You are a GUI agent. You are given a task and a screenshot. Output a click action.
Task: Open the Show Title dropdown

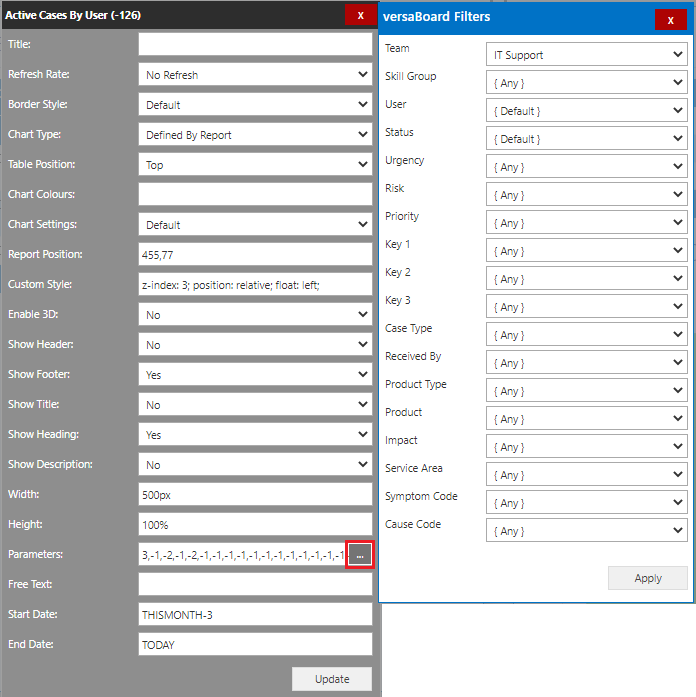[x=255, y=405]
